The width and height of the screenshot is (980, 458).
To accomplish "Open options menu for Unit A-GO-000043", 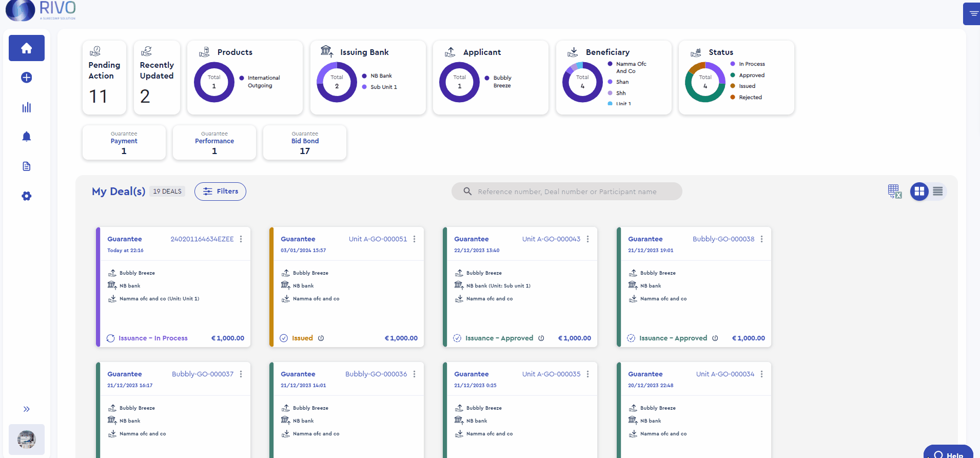I will [588, 239].
